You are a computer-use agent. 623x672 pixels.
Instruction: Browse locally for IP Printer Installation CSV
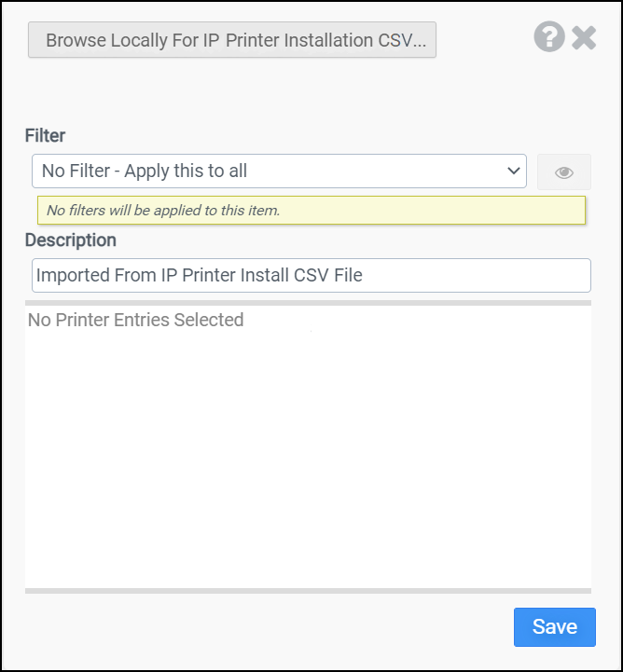click(232, 41)
